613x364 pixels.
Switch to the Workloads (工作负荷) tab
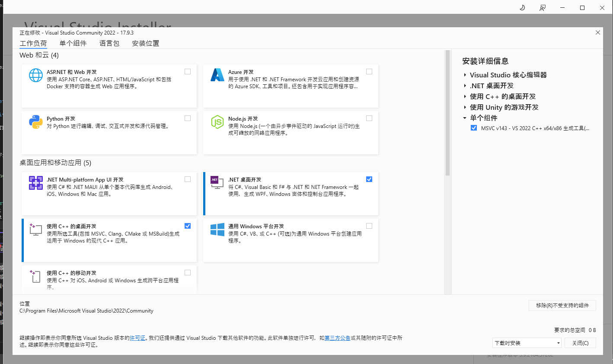click(33, 43)
